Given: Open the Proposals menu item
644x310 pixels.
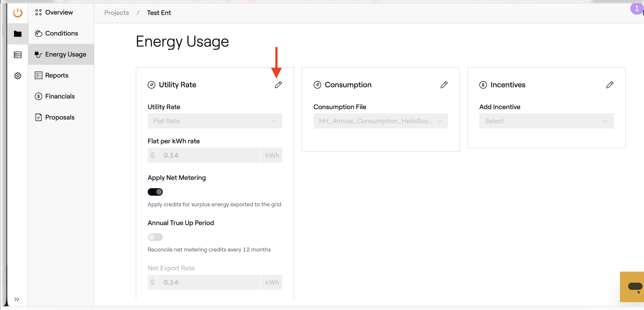Looking at the screenshot, I should click(x=59, y=117).
